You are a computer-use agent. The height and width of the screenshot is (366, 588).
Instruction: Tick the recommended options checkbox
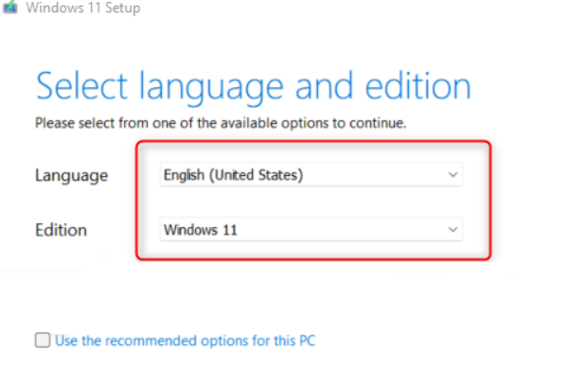point(43,340)
